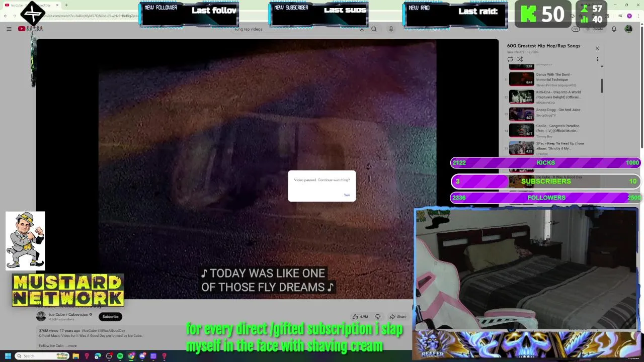Open the YouTube hamburger guide menu
644x362 pixels.
9,29
